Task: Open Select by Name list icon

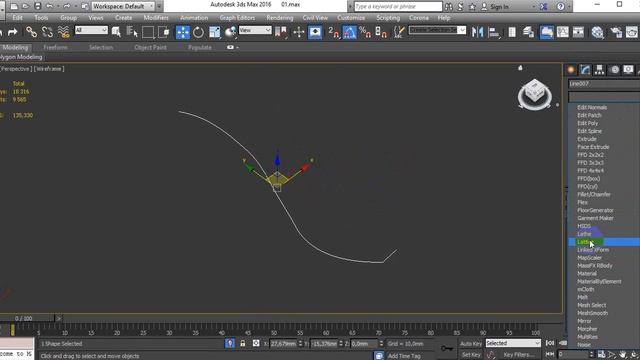Action: tap(132, 32)
